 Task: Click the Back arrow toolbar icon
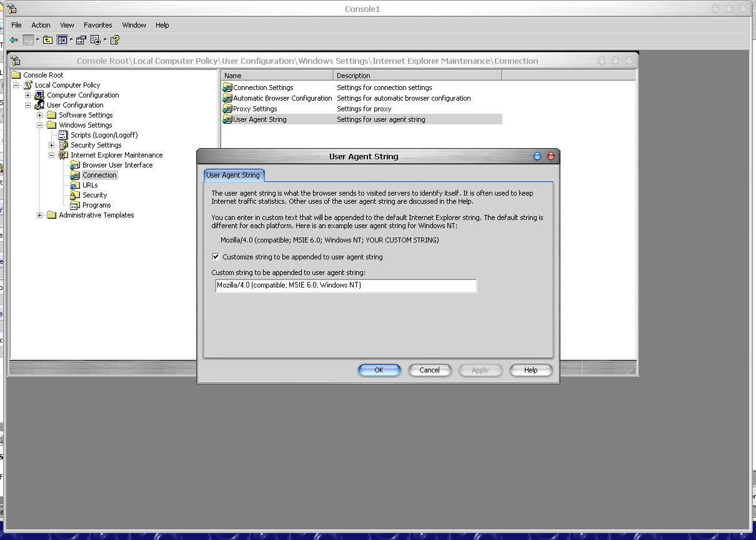point(14,40)
